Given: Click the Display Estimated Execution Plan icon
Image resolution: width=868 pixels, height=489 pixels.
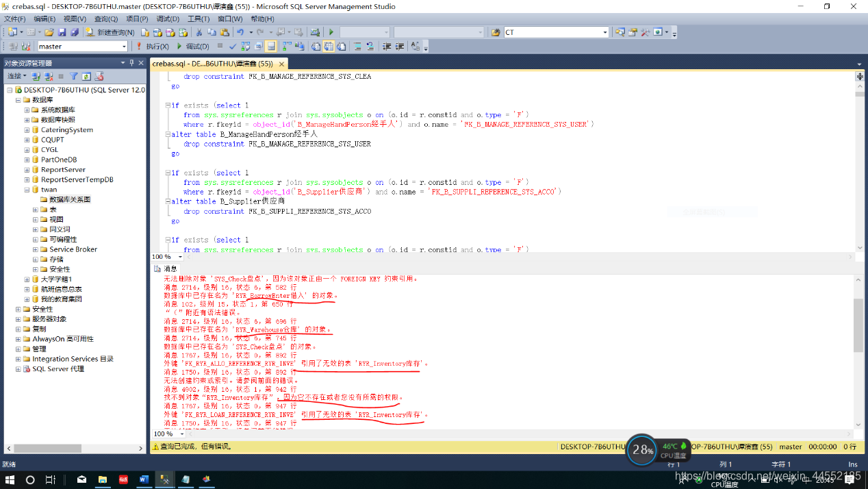Looking at the screenshot, I should click(x=246, y=47).
